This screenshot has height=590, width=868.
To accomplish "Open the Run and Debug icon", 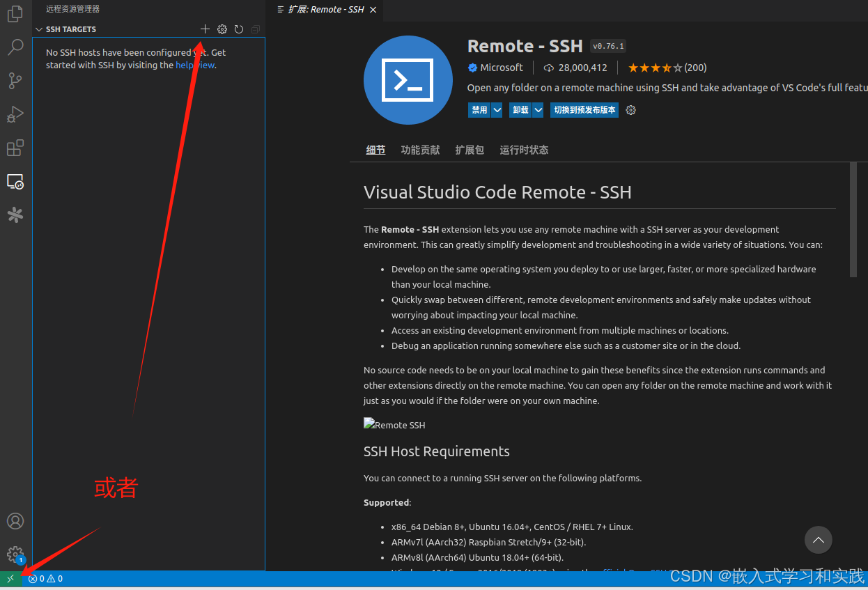I will point(15,114).
